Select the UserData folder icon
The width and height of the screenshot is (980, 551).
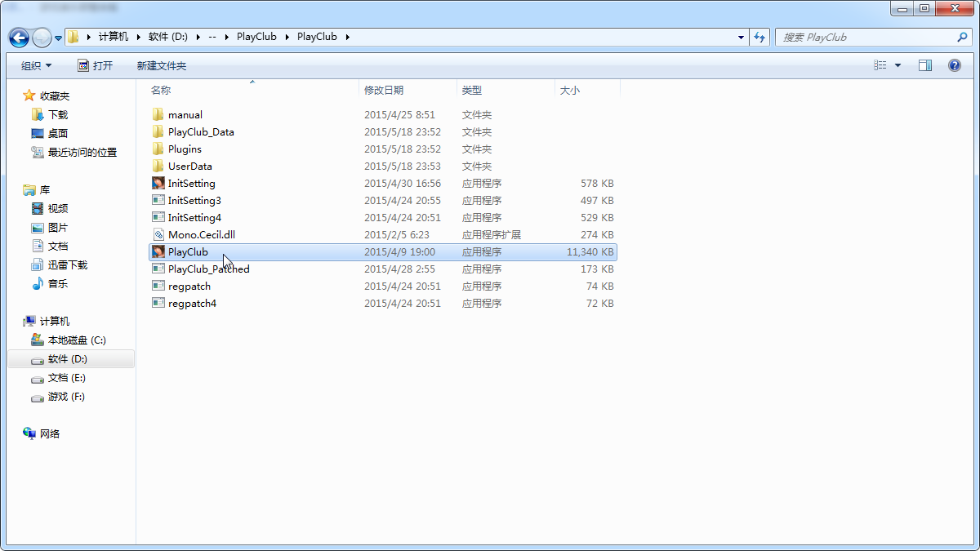tap(158, 167)
